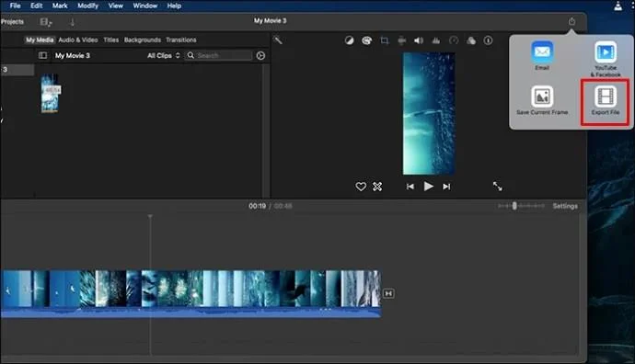Mark the clip as favorite with heart
The width and height of the screenshot is (635, 364).
point(361,187)
